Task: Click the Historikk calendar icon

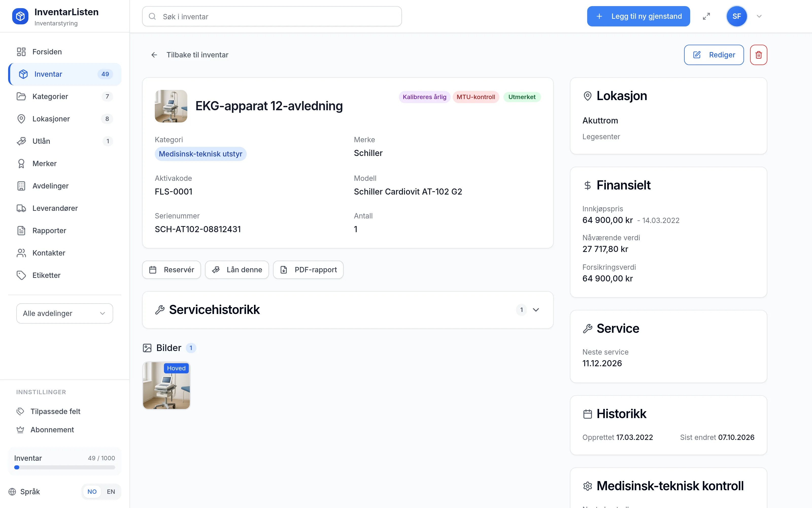Action: pyautogui.click(x=587, y=414)
